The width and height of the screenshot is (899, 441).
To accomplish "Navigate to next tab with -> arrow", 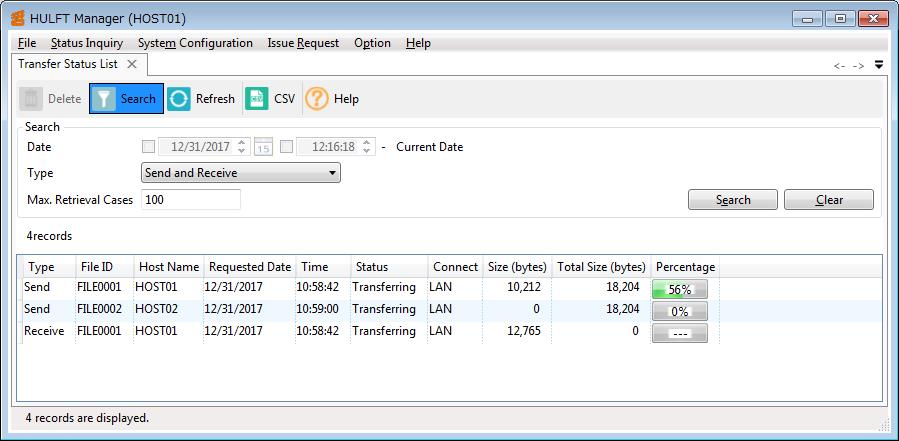I will pos(858,66).
